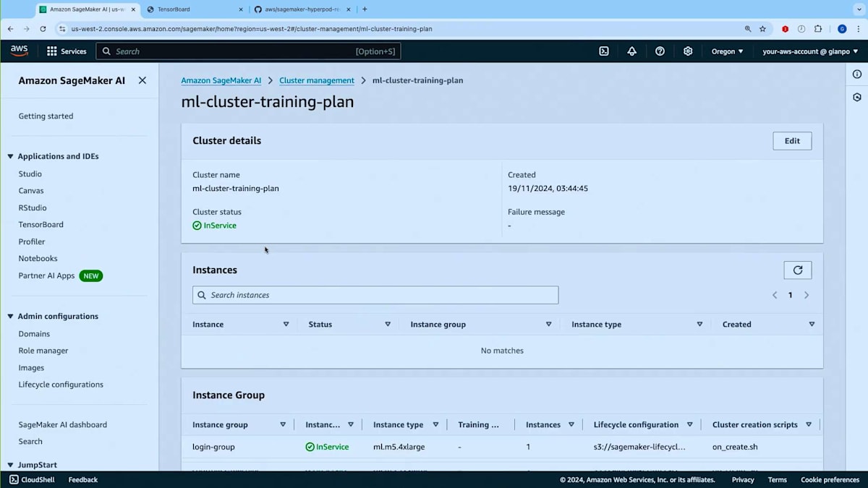Screen dimensions: 868x488
Task: Click the red extension icon in toolbar
Action: click(x=785, y=29)
